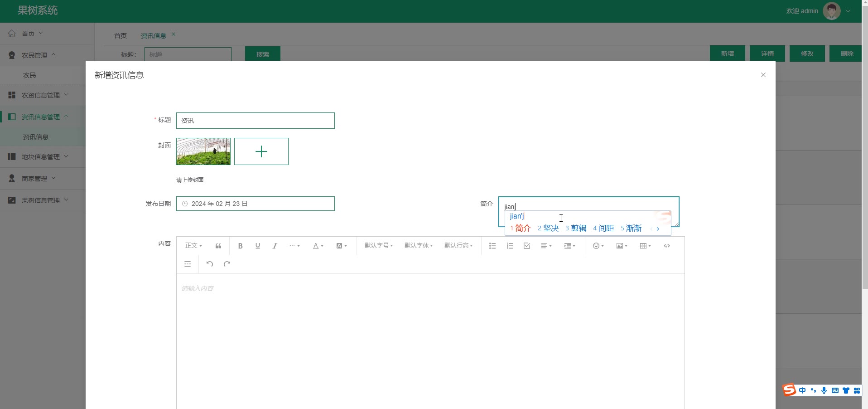Apply blockquote formatting in editor
Screen dimensions: 868x409
coord(218,246)
